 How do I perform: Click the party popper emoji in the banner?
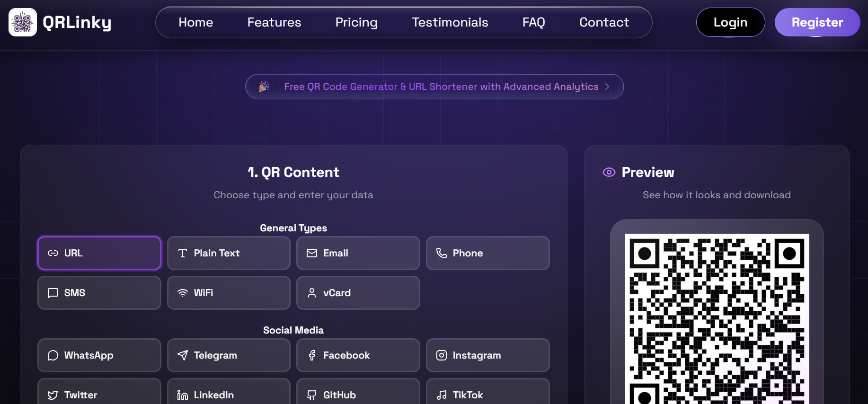pyautogui.click(x=264, y=86)
